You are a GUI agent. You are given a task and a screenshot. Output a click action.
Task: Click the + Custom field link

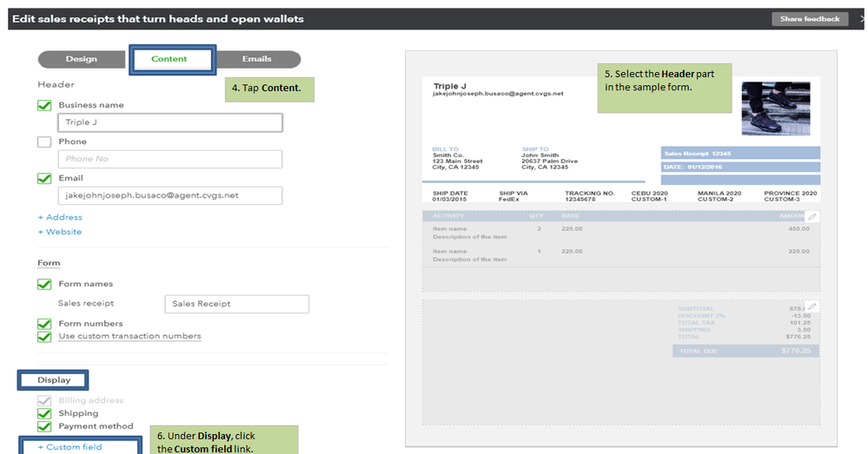[x=70, y=447]
